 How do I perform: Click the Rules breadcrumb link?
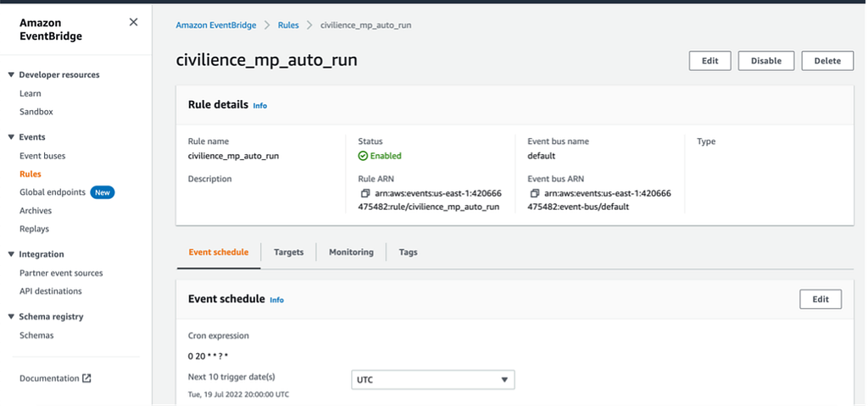(x=288, y=25)
